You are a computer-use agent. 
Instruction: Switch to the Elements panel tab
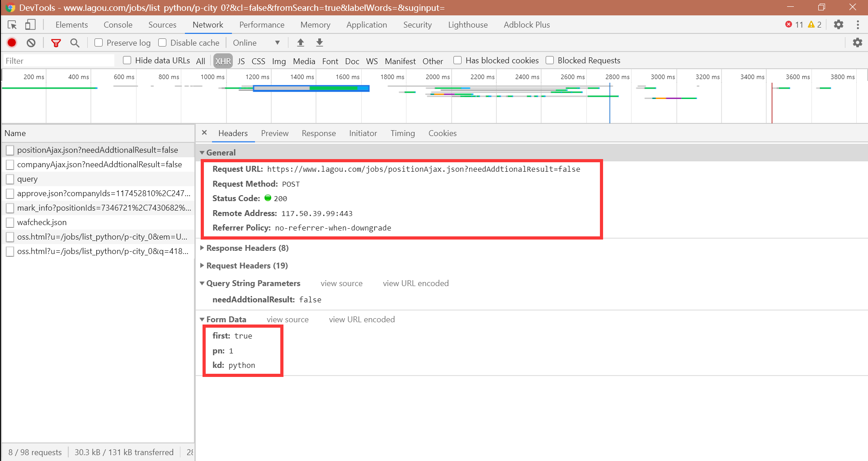pyautogui.click(x=72, y=25)
